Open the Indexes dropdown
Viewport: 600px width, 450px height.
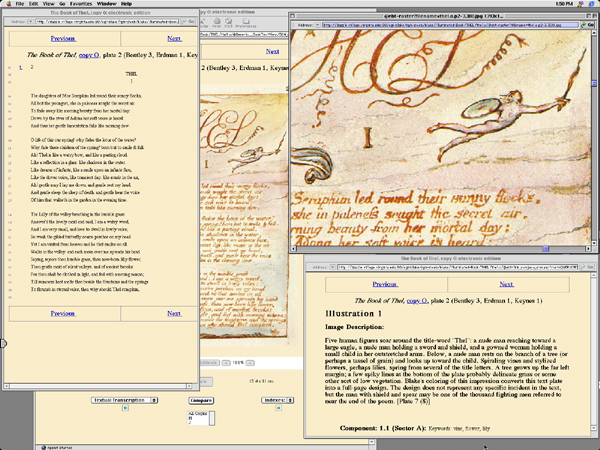click(x=278, y=400)
